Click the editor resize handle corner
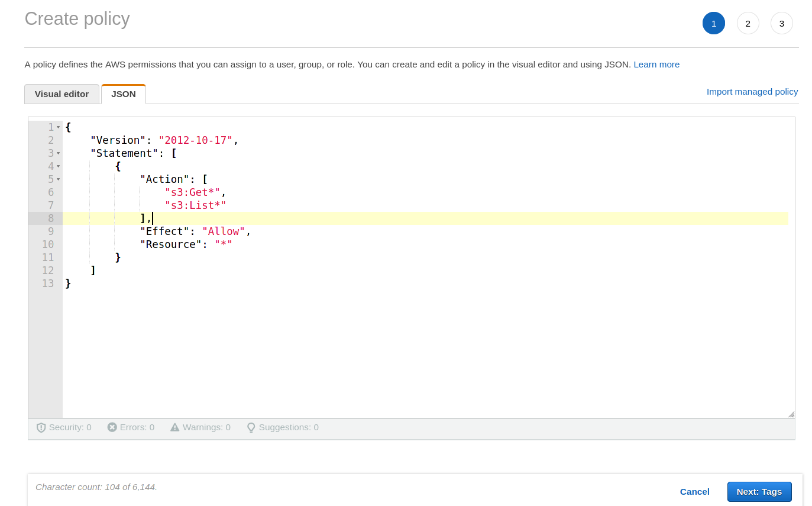 [x=791, y=414]
